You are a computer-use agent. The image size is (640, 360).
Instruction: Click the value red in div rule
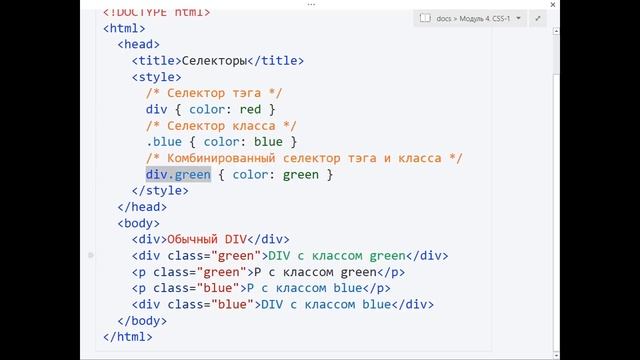coord(250,109)
